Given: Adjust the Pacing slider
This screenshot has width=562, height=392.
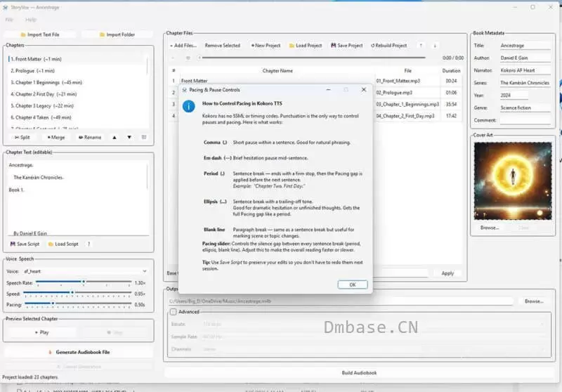Looking at the screenshot, I should point(77,304).
